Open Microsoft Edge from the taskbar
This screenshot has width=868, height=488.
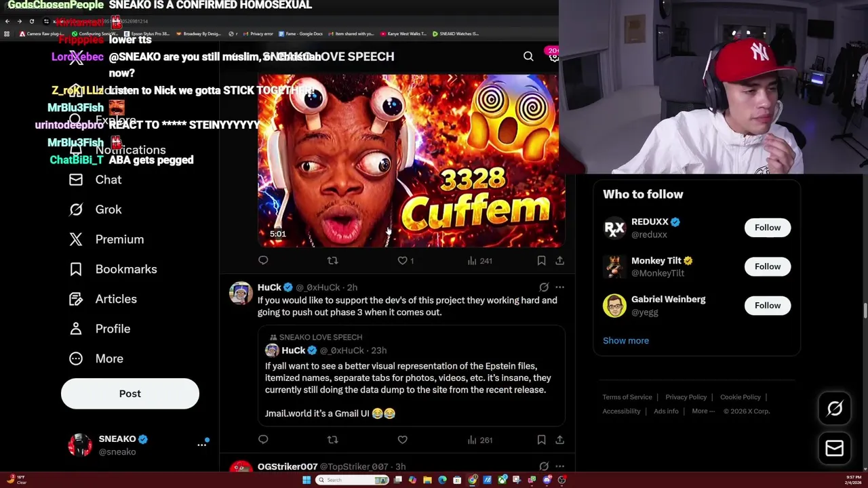point(442,480)
